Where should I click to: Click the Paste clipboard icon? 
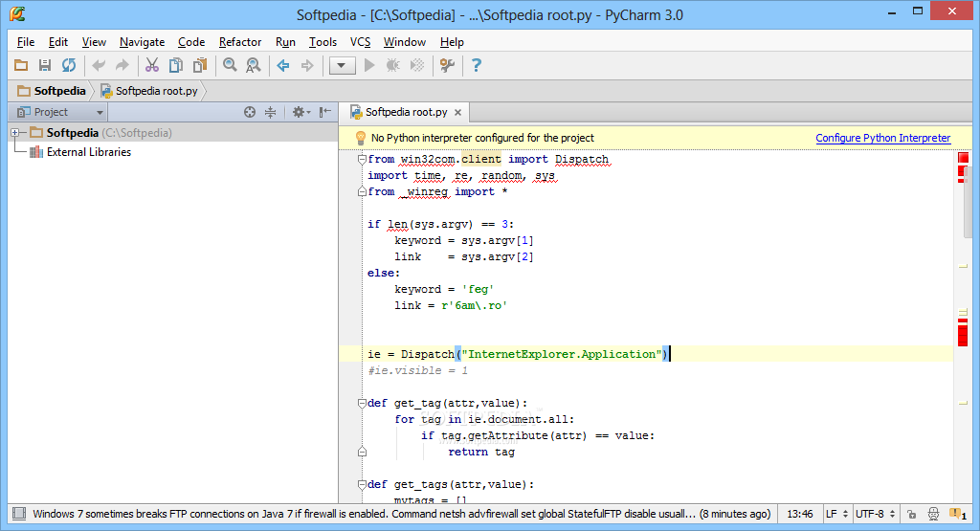pyautogui.click(x=200, y=65)
